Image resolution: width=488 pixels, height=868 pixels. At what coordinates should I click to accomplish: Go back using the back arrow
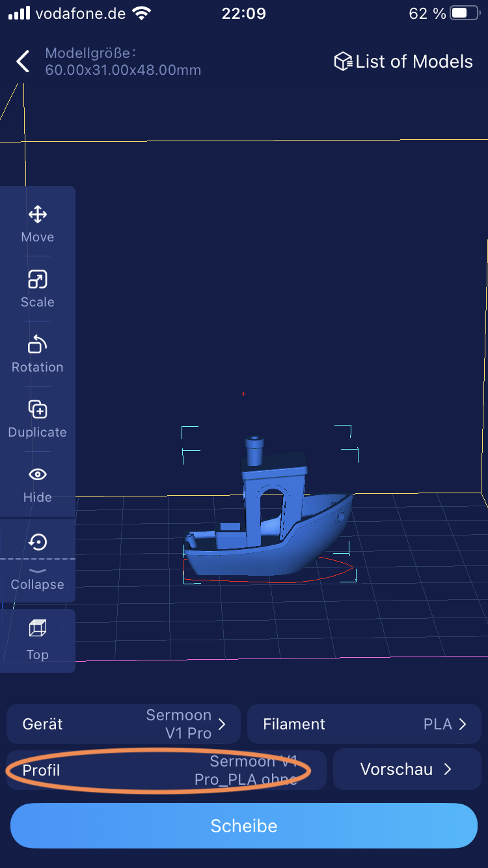[23, 62]
